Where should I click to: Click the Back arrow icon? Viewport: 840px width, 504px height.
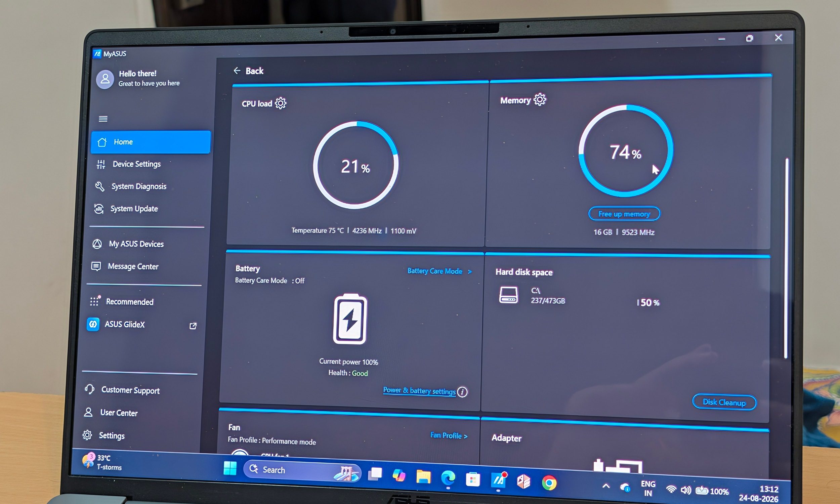coord(237,70)
